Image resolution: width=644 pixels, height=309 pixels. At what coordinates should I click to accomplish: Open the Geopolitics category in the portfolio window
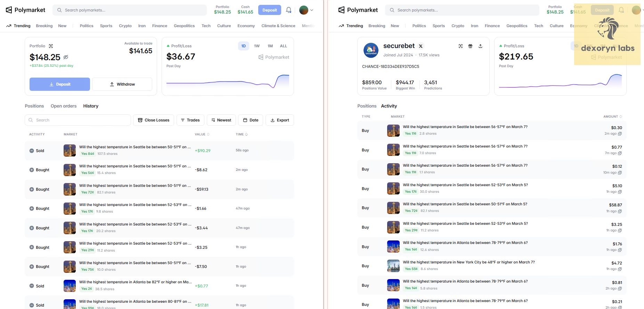click(x=184, y=26)
